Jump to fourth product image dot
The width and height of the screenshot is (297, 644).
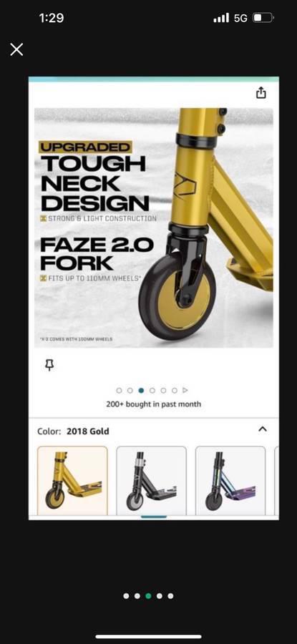[152, 390]
